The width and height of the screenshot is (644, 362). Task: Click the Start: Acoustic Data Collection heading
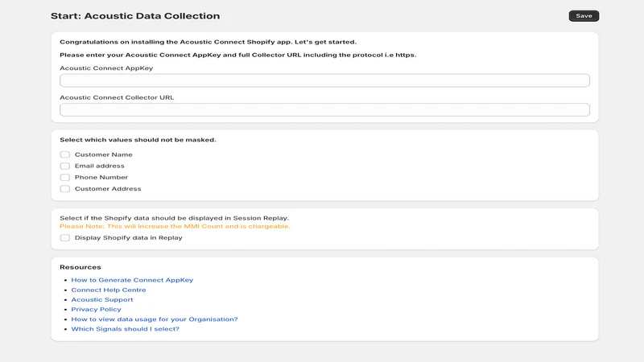click(x=135, y=16)
